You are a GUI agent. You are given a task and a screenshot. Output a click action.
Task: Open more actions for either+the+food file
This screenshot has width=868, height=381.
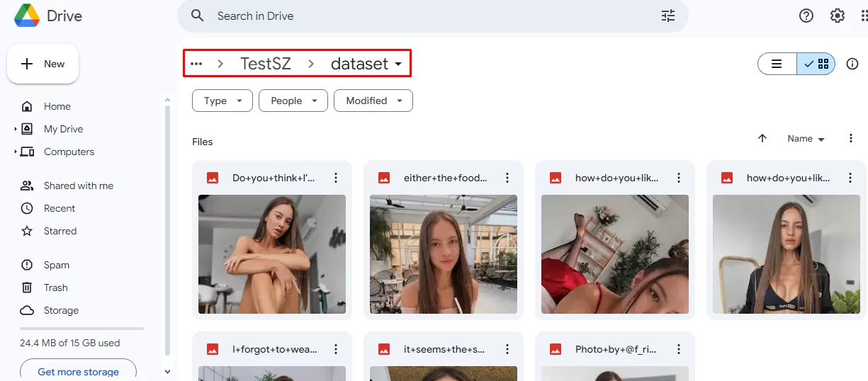[x=507, y=178]
